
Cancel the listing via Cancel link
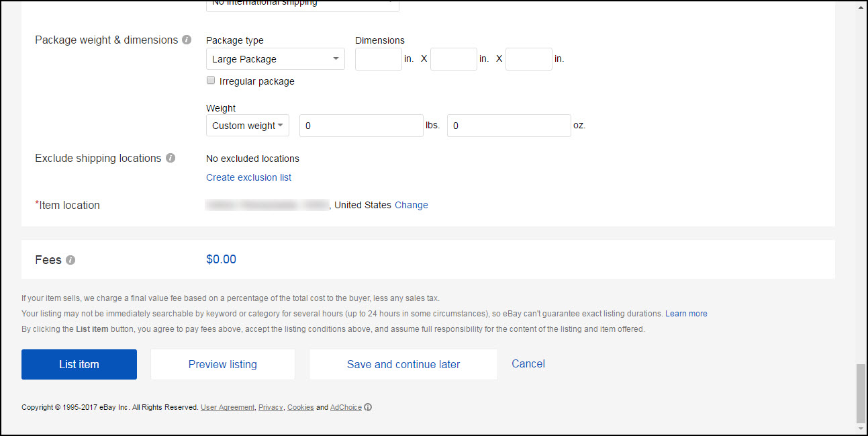(528, 363)
